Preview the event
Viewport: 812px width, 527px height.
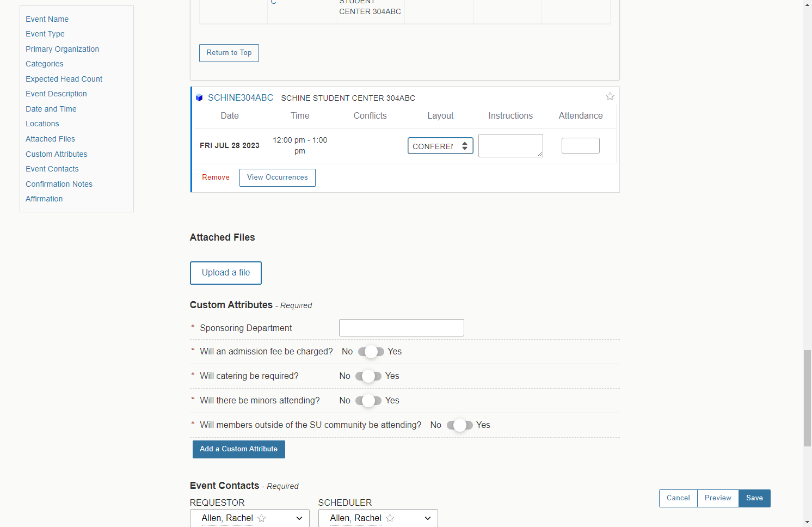tap(718, 498)
